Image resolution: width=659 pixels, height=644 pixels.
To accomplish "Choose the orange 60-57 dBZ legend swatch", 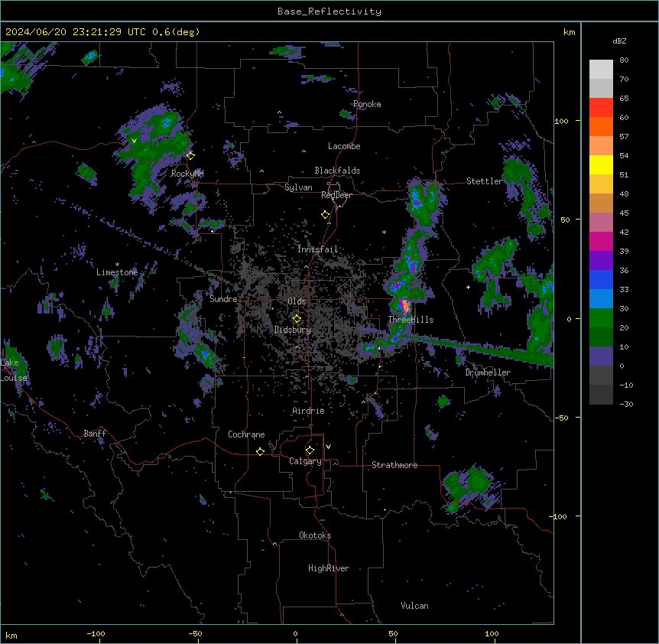I will click(601, 126).
